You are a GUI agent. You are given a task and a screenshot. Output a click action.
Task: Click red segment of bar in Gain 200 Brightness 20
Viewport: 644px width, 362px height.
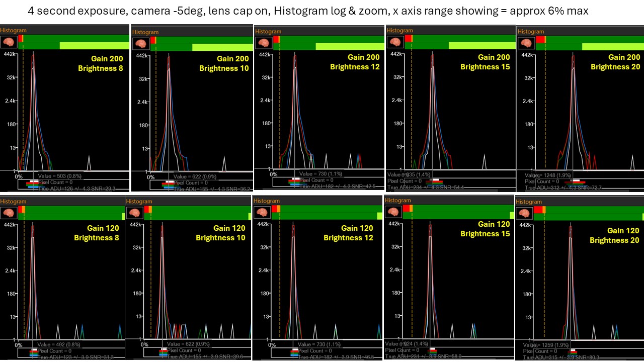tap(541, 39)
